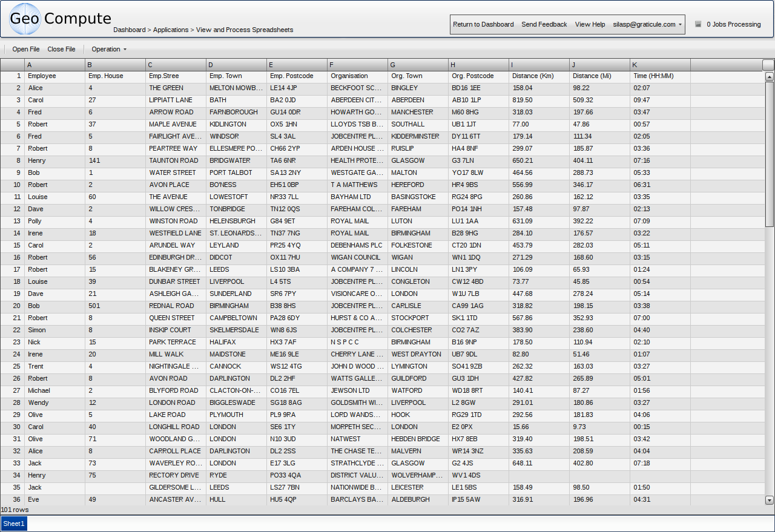Click the Geo Compute globe logo
This screenshot has height=532, width=775.
(x=25, y=19)
